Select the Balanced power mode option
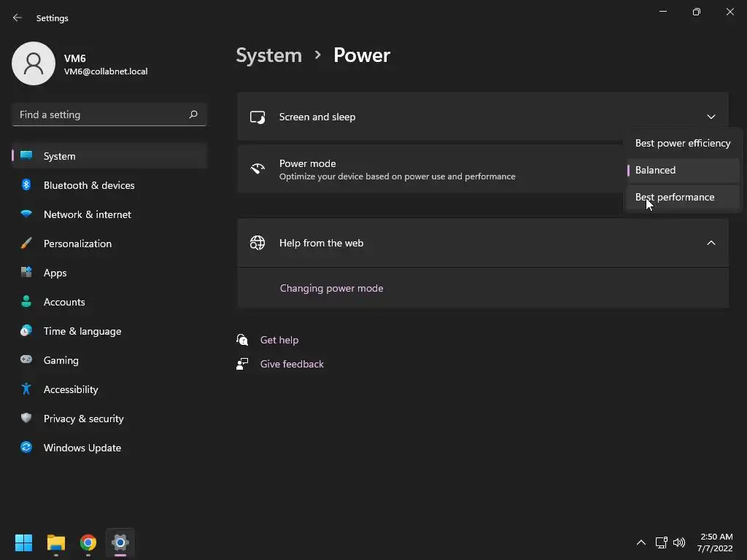The image size is (747, 560). (x=683, y=170)
